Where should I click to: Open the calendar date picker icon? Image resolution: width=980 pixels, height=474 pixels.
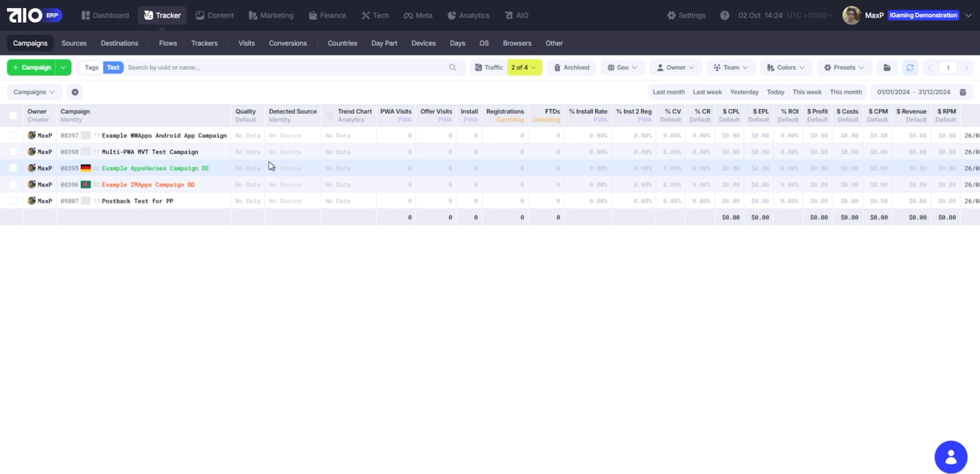tap(963, 92)
